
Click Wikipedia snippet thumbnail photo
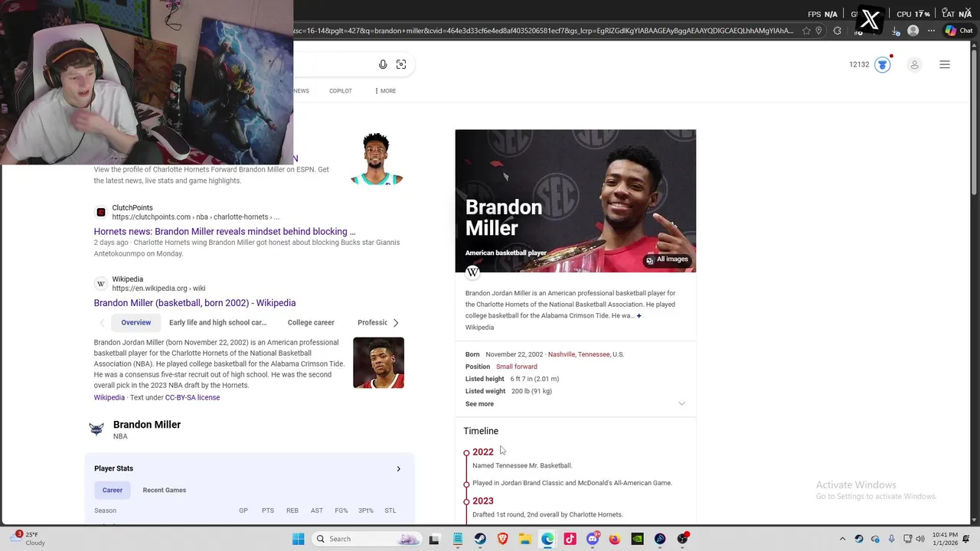378,363
